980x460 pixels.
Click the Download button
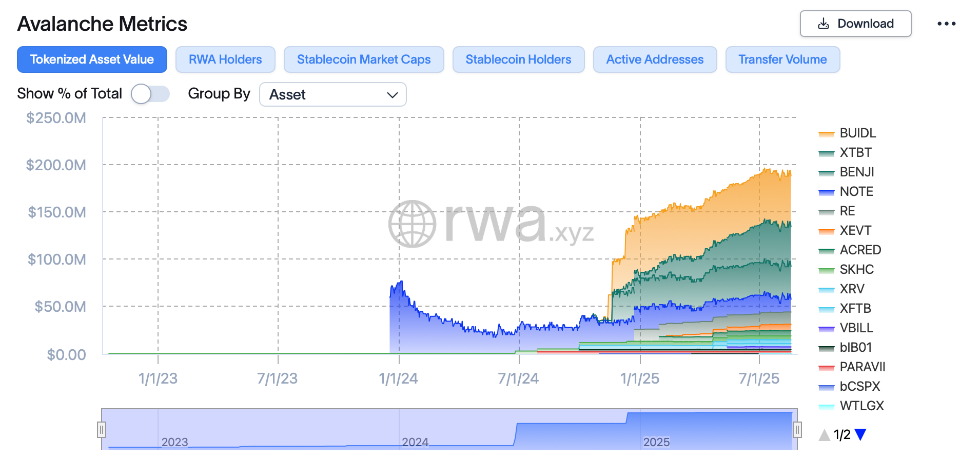pyautogui.click(x=855, y=24)
